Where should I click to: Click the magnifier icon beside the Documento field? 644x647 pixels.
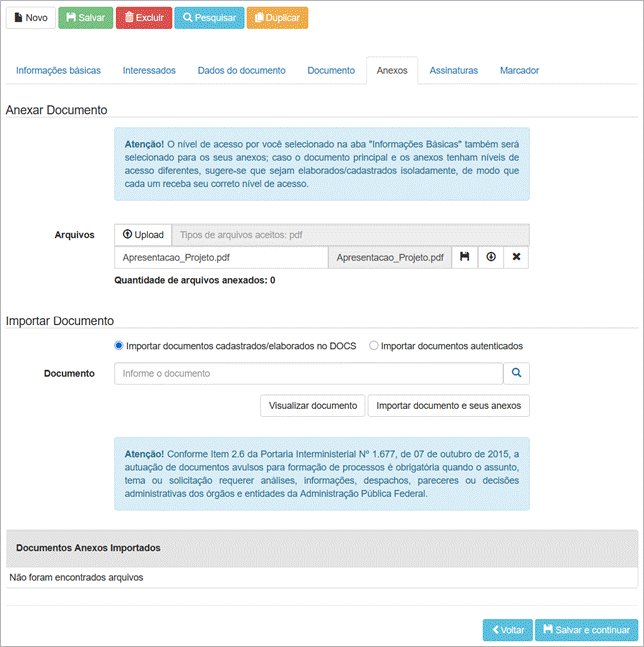[517, 373]
